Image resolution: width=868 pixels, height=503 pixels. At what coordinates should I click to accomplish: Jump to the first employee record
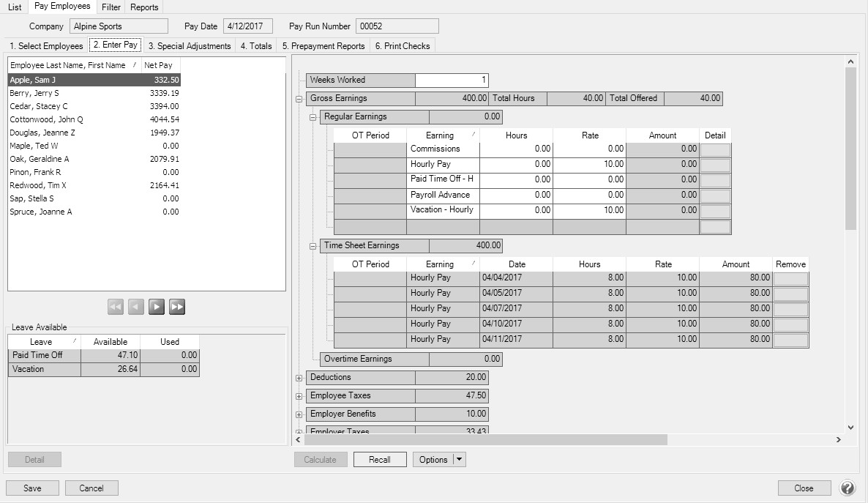[116, 308]
